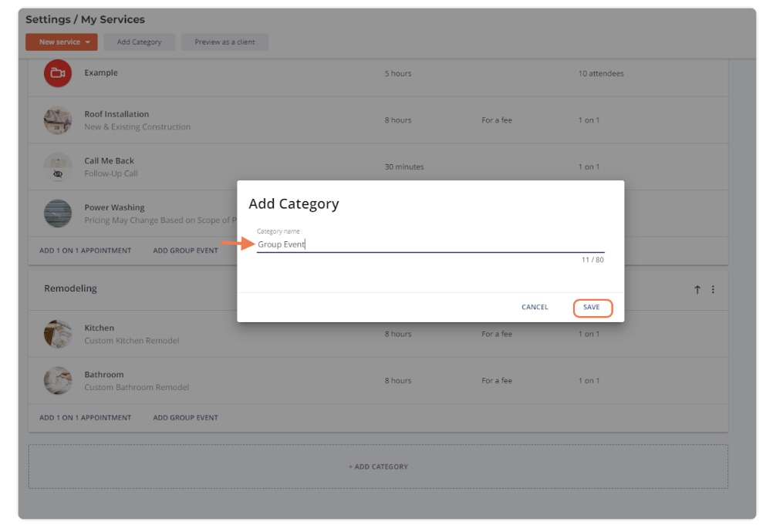
Task: Click the Call Me Back service thumbnail
Action: tap(58, 162)
